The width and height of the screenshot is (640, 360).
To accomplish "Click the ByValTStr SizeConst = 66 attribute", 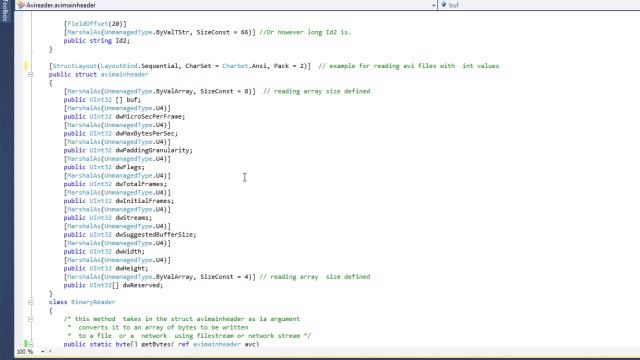I will pyautogui.click(x=160, y=32).
